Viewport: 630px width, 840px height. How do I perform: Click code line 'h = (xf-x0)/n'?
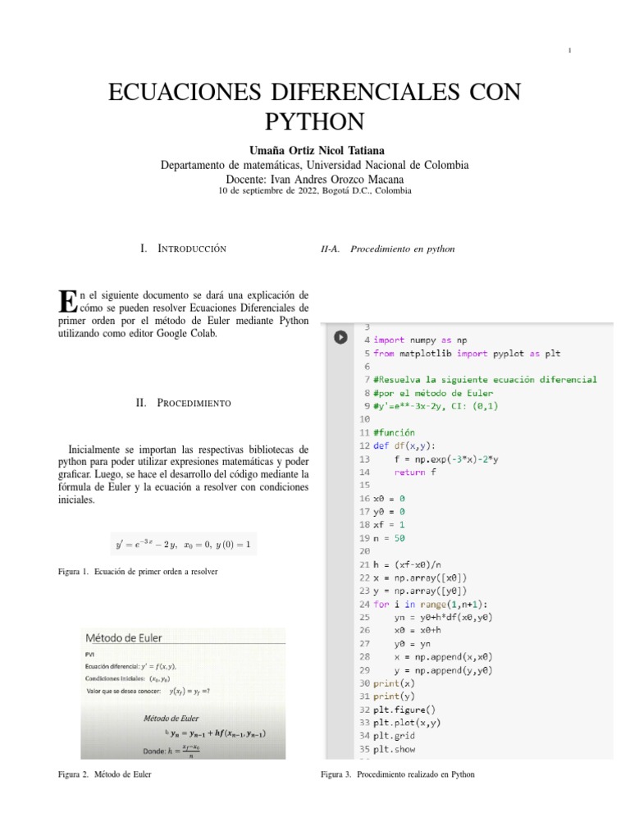(x=407, y=564)
